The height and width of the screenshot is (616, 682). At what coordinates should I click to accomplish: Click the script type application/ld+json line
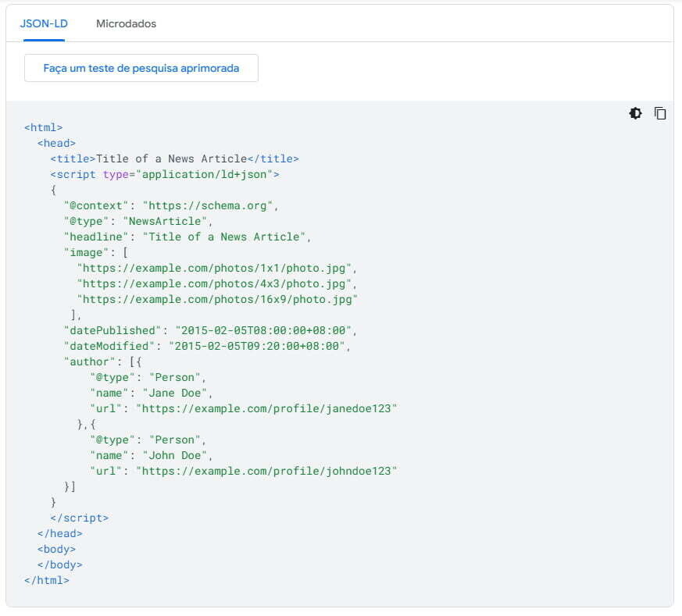[x=165, y=175]
